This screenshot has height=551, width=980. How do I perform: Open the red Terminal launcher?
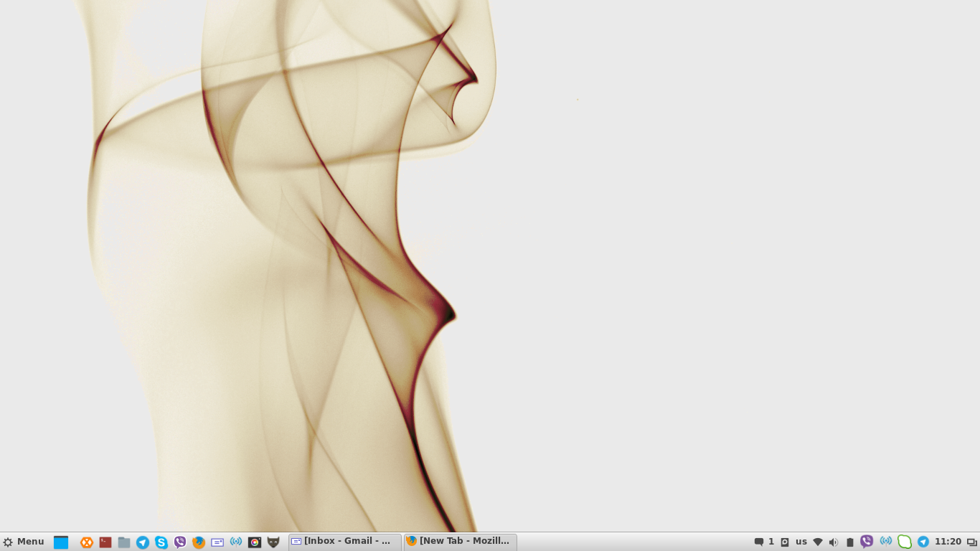(x=105, y=542)
